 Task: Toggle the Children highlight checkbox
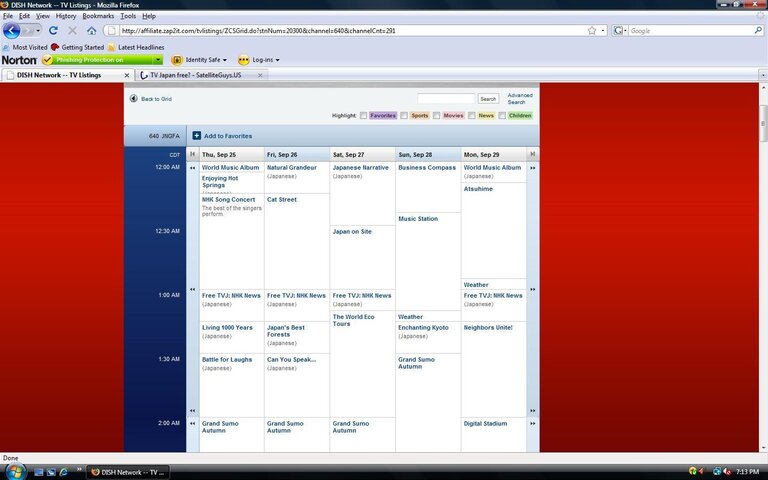point(502,116)
